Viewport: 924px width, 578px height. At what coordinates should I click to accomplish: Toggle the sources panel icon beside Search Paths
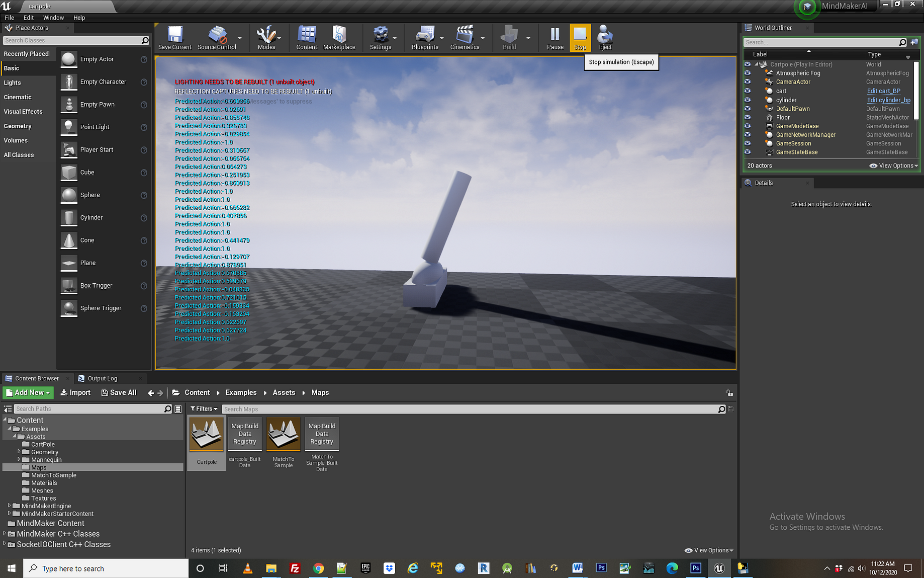point(8,409)
